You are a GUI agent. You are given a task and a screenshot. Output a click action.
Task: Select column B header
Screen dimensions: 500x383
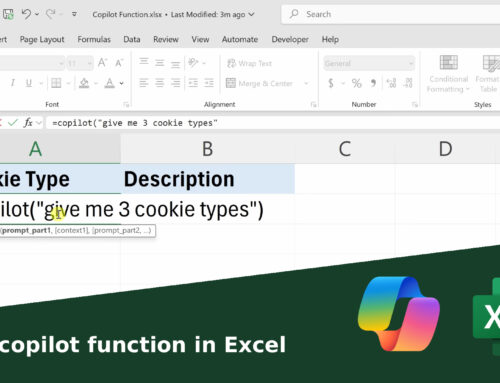coord(207,149)
